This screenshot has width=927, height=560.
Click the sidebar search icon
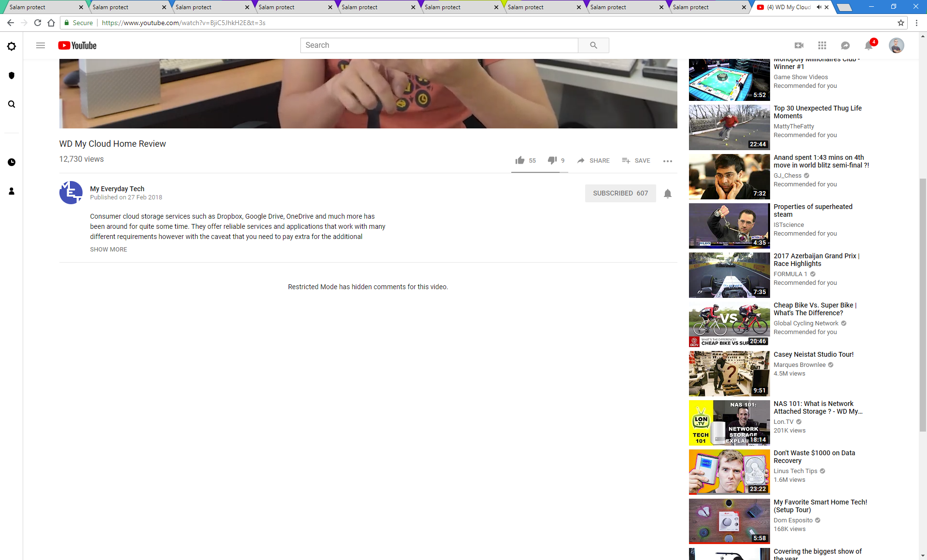pyautogui.click(x=12, y=104)
